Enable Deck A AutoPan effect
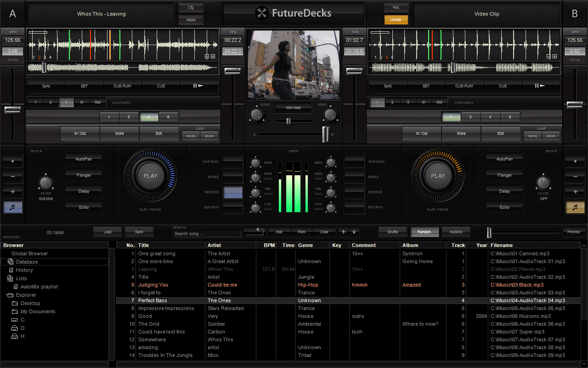The width and height of the screenshot is (588, 368). 84,159
